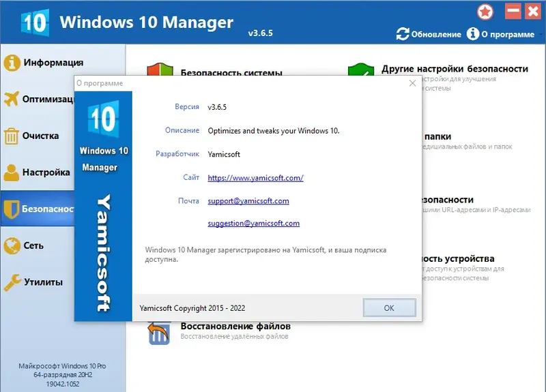
Task: Close the О программе dialog
Action: 412,83
